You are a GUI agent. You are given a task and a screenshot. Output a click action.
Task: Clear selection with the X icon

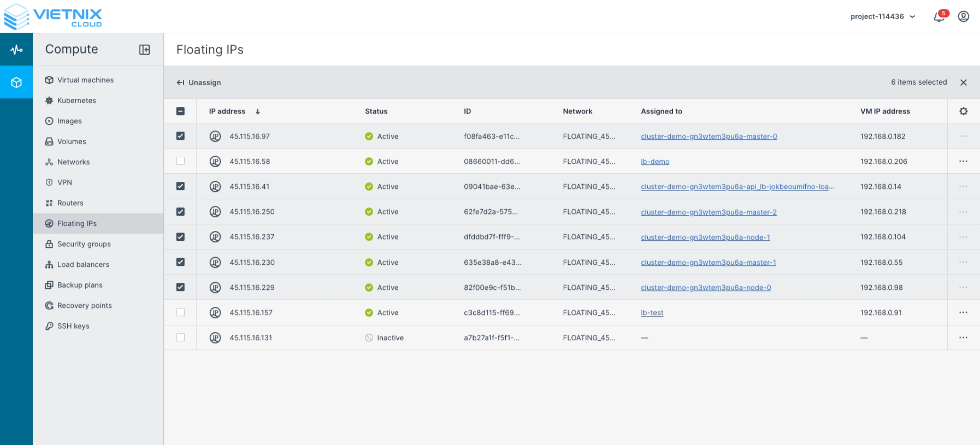coord(963,82)
